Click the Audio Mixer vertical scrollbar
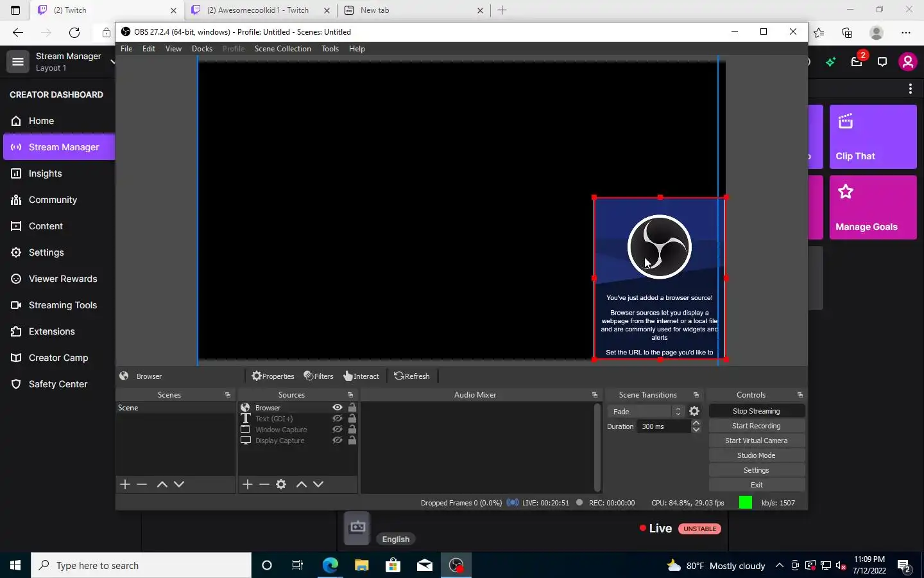The height and width of the screenshot is (578, 924). pos(597,447)
